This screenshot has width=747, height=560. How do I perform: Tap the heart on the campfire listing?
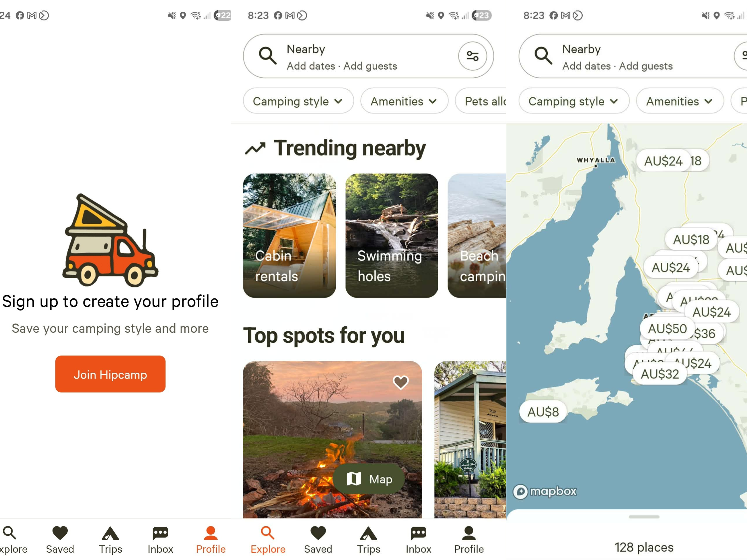pos(401,382)
